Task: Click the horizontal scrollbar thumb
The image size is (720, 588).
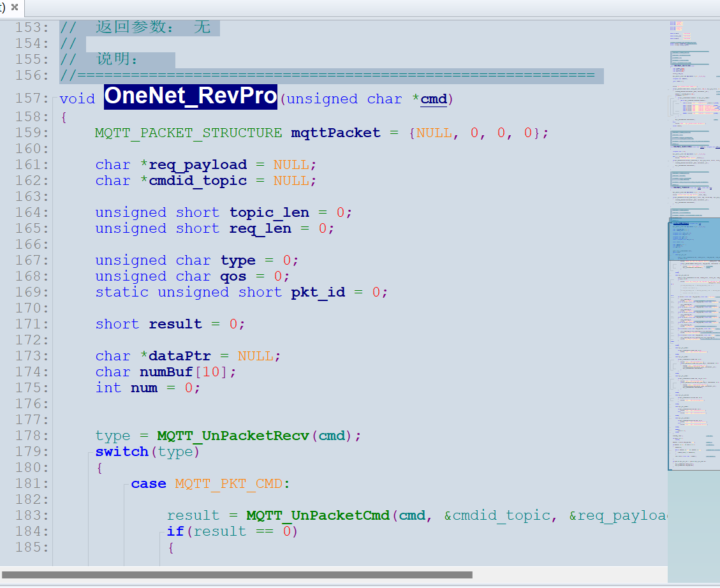Action: pyautogui.click(x=237, y=575)
